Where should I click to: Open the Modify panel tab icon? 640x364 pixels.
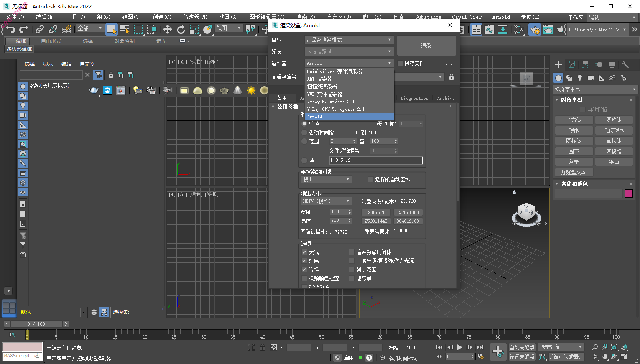572,64
